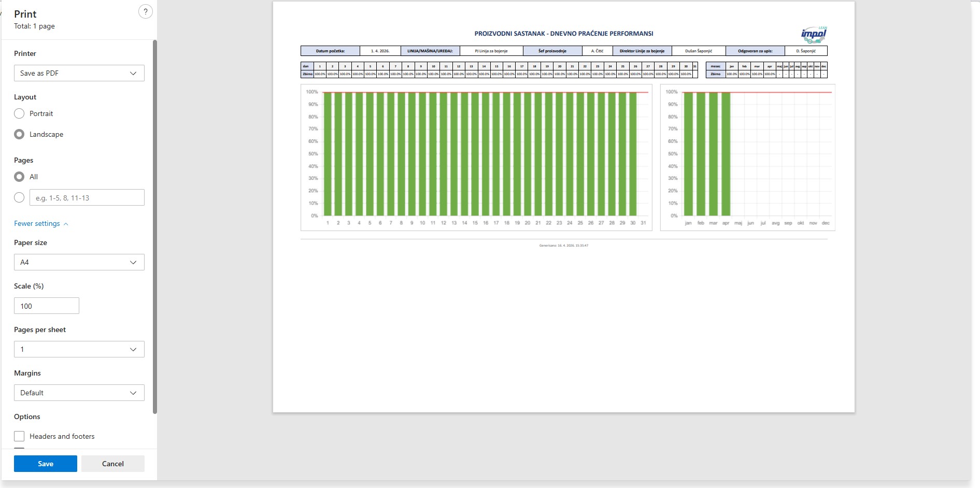Click the date value 1. 4. 2026.

tap(380, 51)
